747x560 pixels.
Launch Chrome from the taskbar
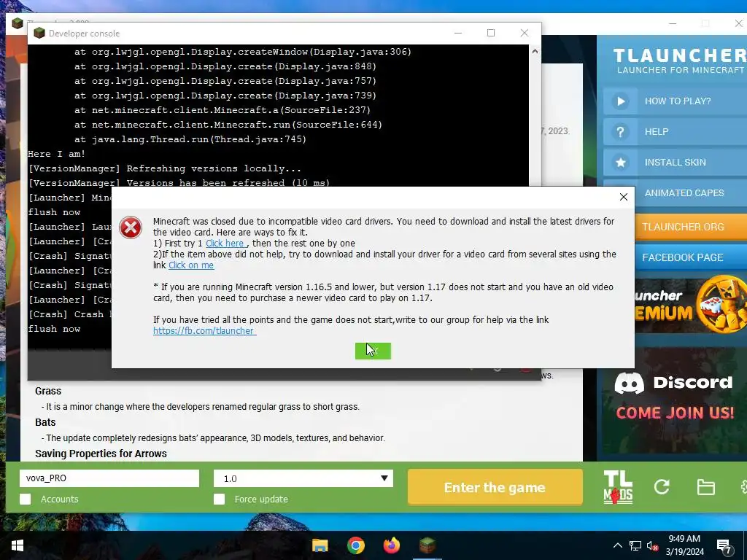(356, 545)
